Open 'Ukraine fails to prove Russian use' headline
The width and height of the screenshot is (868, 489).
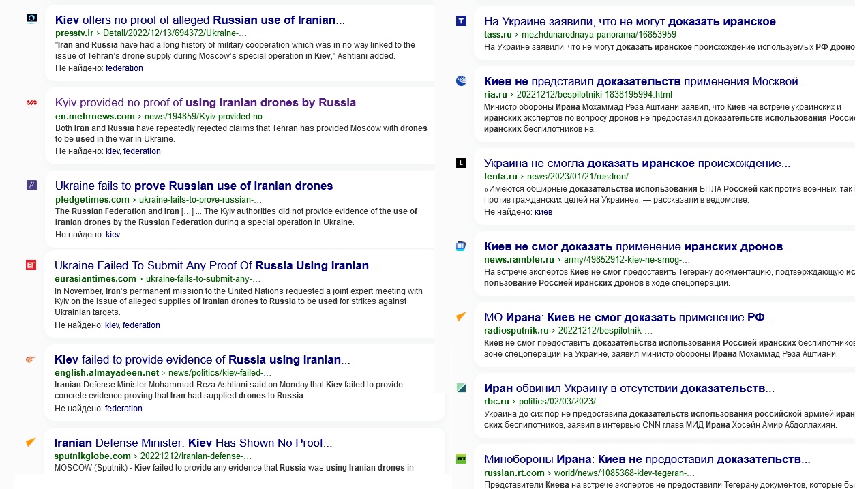[194, 186]
